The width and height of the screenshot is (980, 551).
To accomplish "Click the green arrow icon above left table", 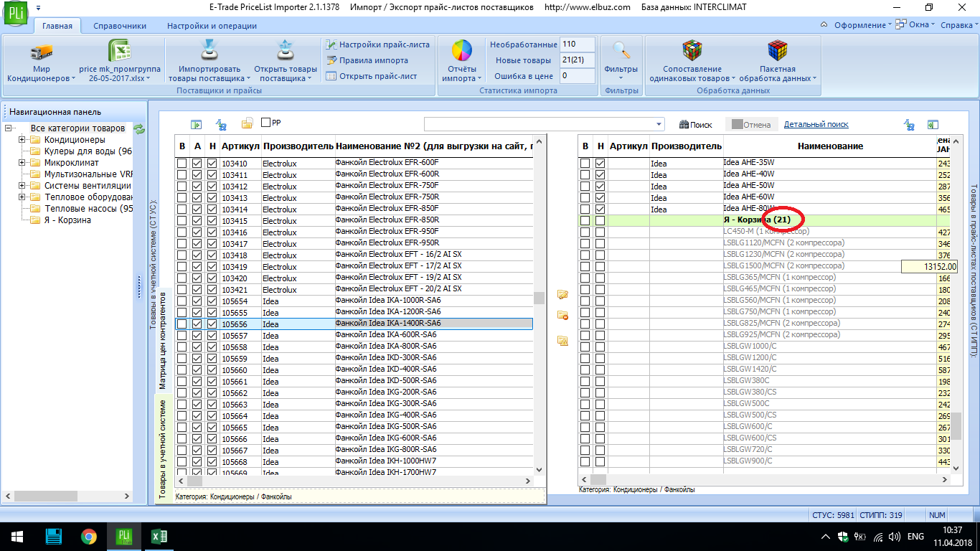I will (196, 124).
